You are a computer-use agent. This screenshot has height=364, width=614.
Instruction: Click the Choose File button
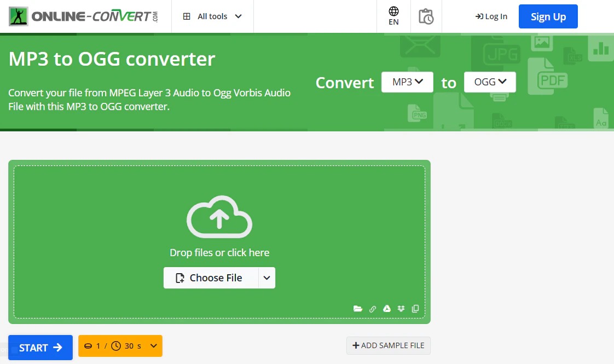pyautogui.click(x=211, y=278)
